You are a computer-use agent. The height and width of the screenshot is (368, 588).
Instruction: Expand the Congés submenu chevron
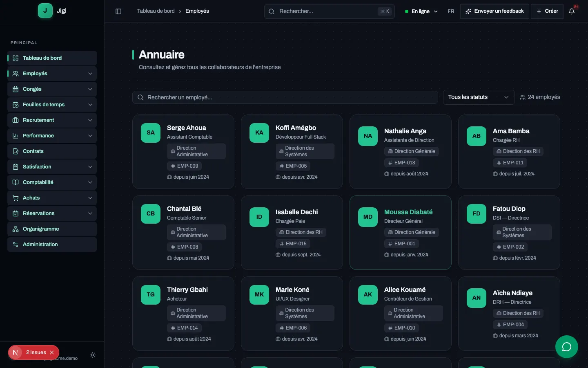(90, 89)
